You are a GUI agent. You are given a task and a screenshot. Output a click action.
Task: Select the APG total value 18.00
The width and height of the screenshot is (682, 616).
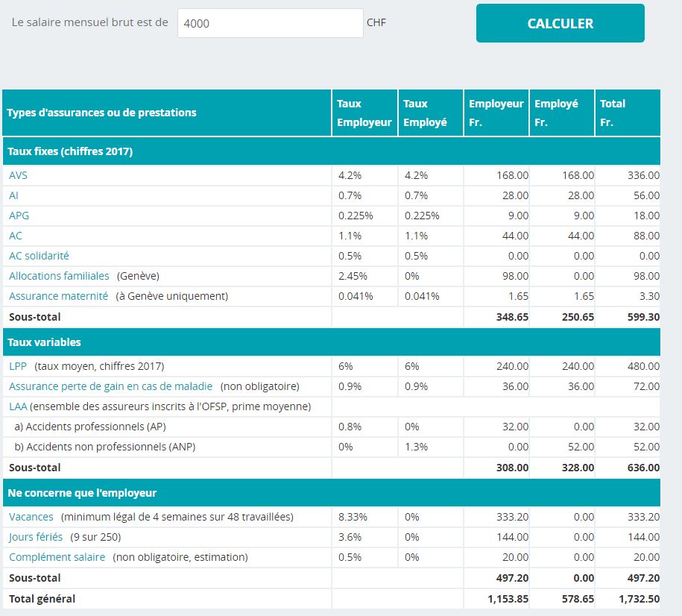click(646, 216)
